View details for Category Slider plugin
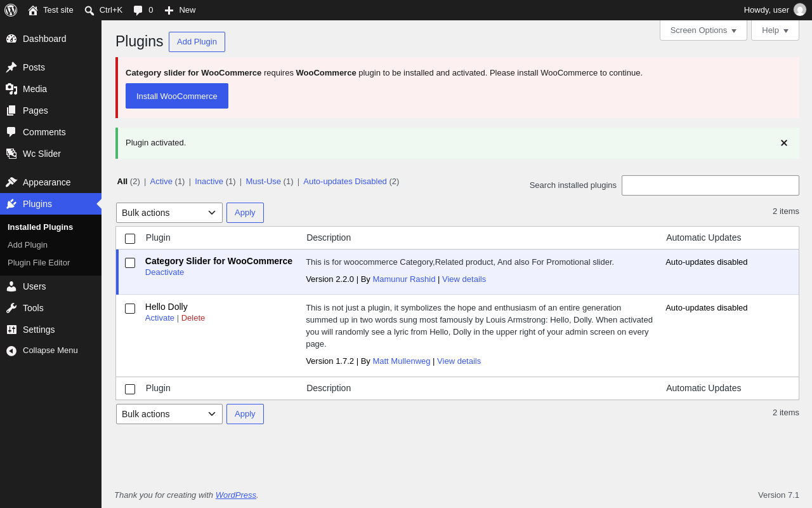Viewport: 812px width, 508px height. [x=464, y=279]
